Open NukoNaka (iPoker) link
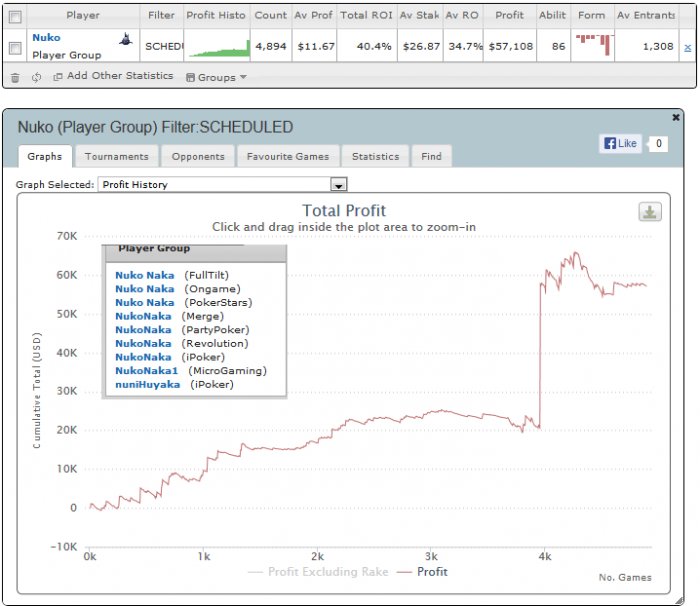Image resolution: width=700 pixels, height=606 pixels. click(x=143, y=357)
